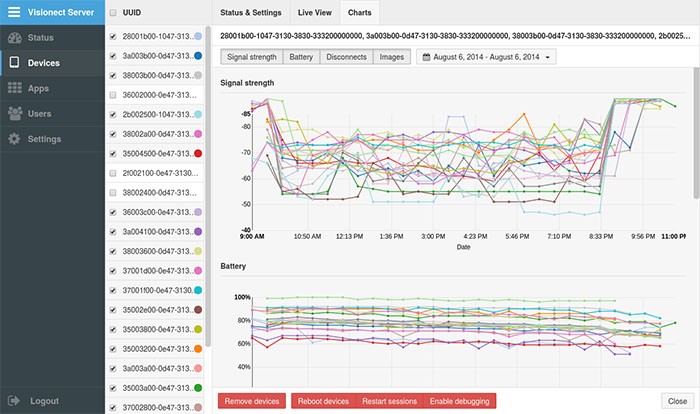Switch to the Live View tab
This screenshot has width=700, height=414.
pos(315,13)
